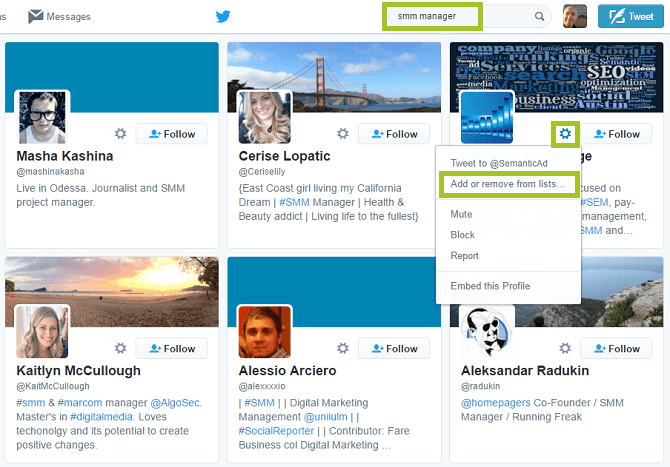This screenshot has width=670, height=467.
Task: Click the @Ceriselily handle
Action: click(262, 172)
